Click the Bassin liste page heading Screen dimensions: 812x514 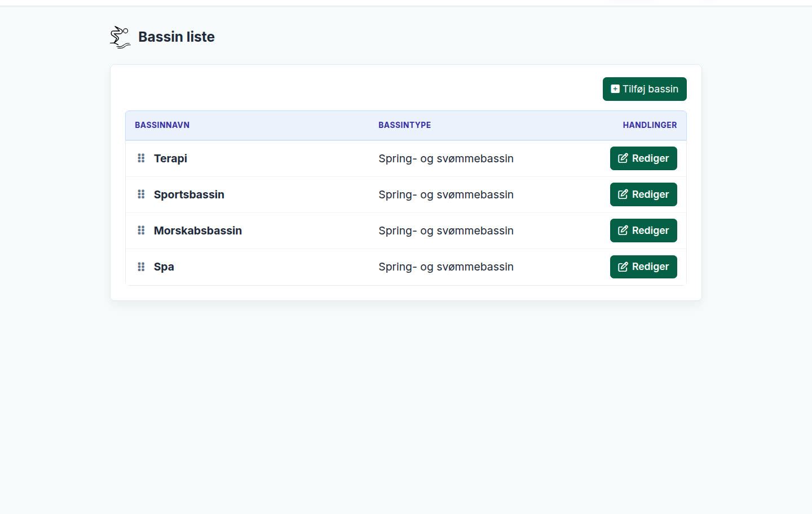coord(176,37)
